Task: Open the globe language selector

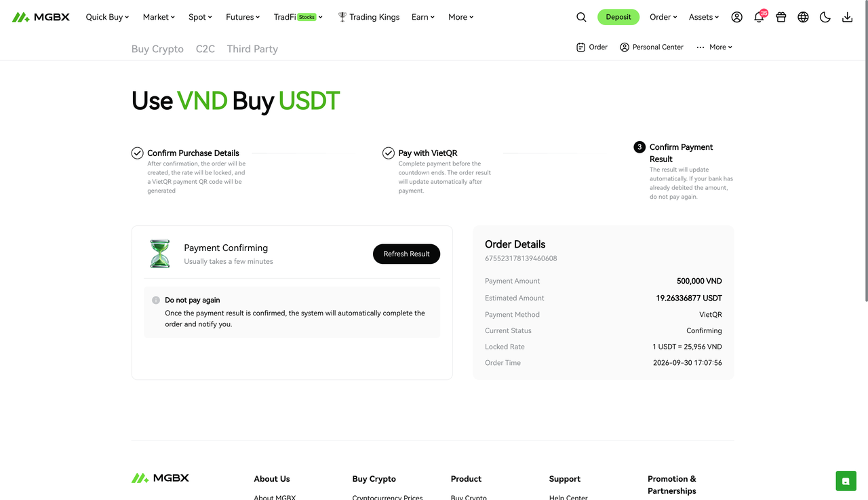Action: [x=803, y=17]
